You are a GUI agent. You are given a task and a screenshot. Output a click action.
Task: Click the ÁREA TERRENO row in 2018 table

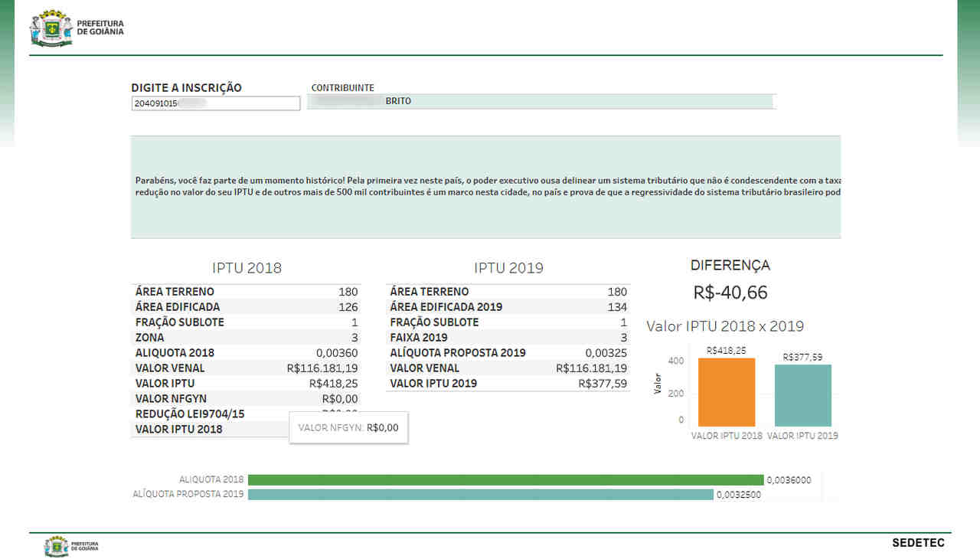click(247, 292)
